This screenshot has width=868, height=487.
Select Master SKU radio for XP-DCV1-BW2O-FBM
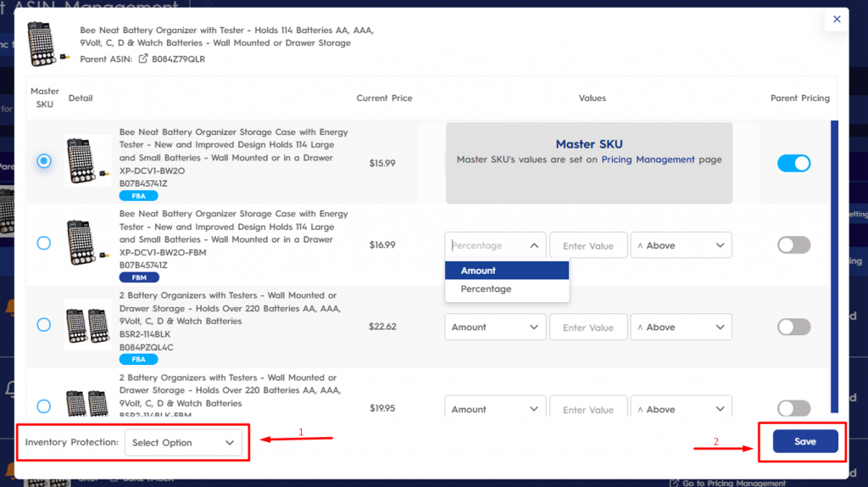coord(44,243)
